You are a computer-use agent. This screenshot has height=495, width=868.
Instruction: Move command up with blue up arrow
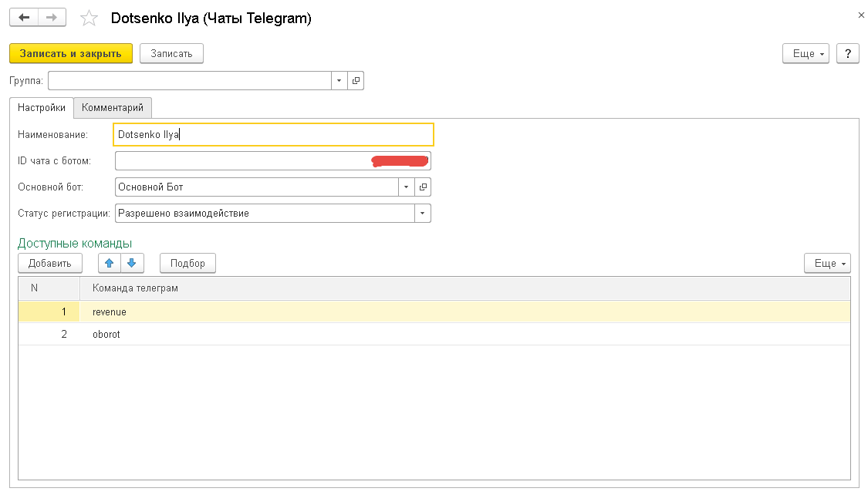109,263
